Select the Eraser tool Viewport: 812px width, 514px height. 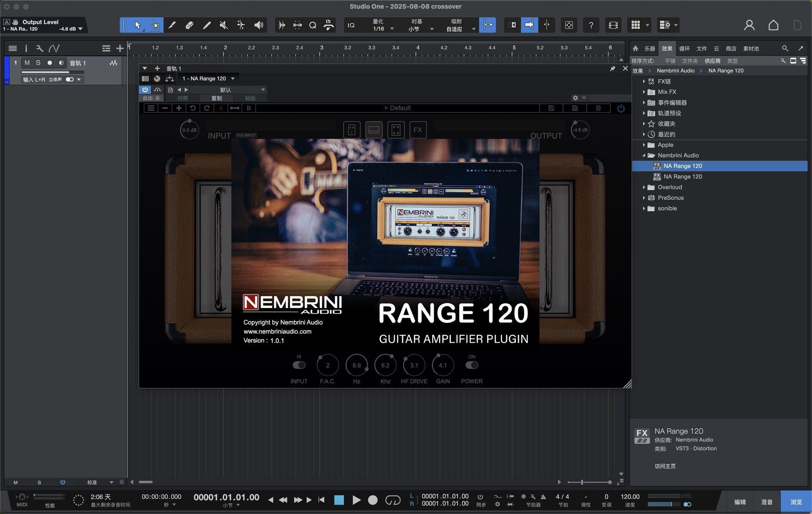tap(189, 25)
